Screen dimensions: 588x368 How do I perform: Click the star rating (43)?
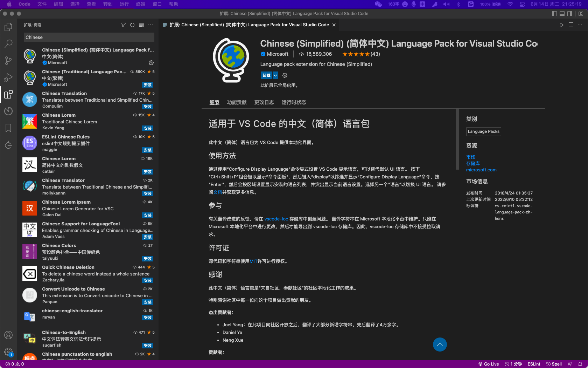click(361, 54)
